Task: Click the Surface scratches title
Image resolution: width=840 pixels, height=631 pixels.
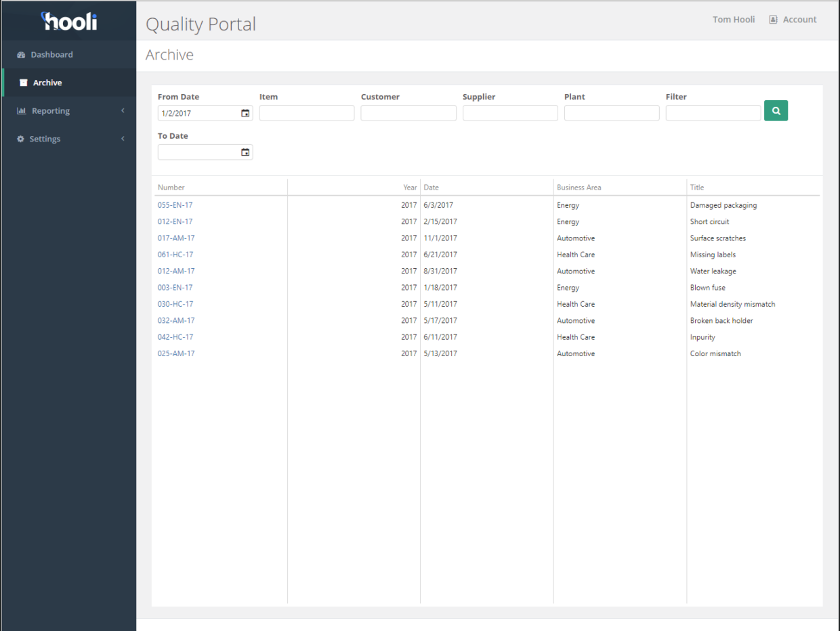Action: [x=718, y=238]
